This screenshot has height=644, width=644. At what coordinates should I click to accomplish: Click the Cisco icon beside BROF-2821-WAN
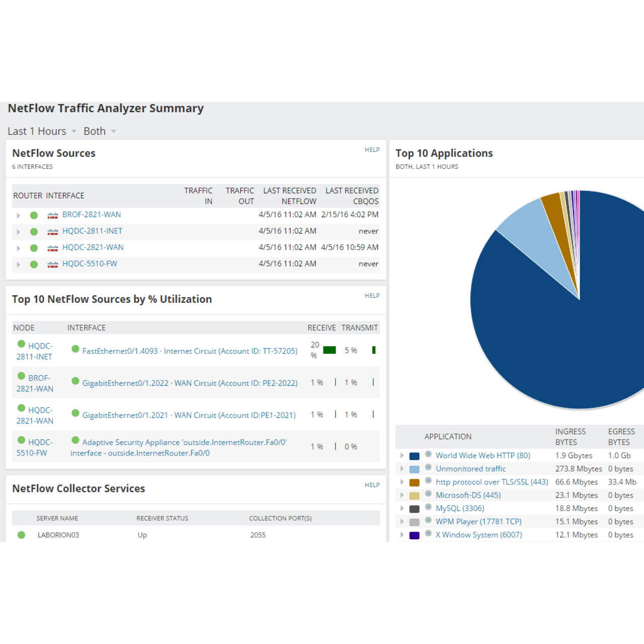pyautogui.click(x=52, y=215)
